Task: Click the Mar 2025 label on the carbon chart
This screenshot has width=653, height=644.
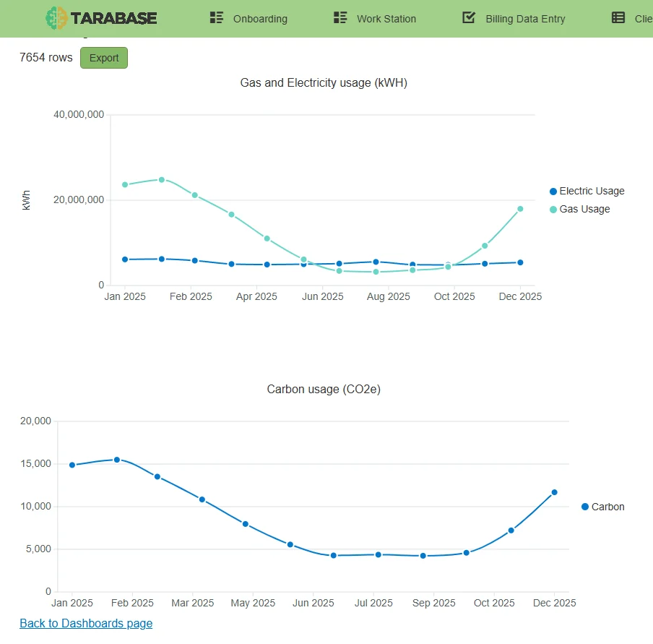Action: 192,603
